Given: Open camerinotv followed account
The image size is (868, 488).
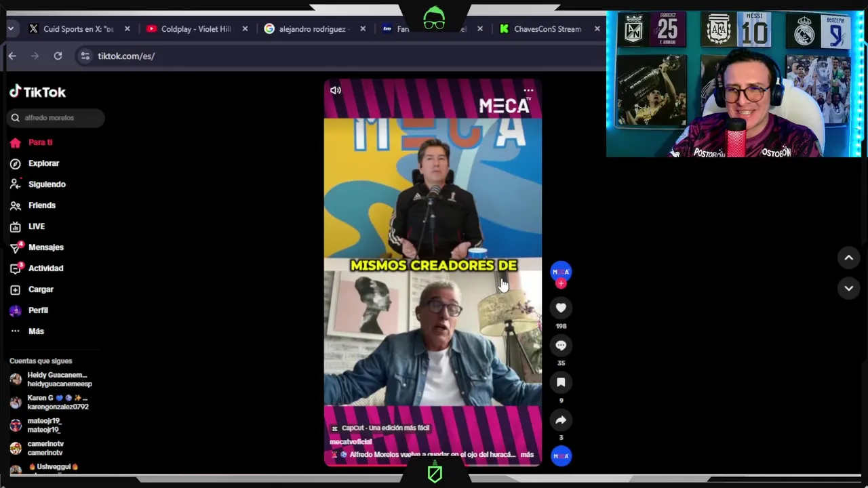Looking at the screenshot, I should pyautogui.click(x=38, y=448).
